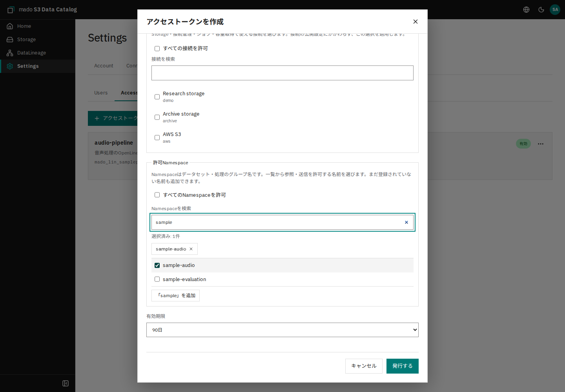Image resolution: width=565 pixels, height=392 pixels.
Task: Click the mado S3 Data Catalog logo icon
Action: tap(11, 9)
